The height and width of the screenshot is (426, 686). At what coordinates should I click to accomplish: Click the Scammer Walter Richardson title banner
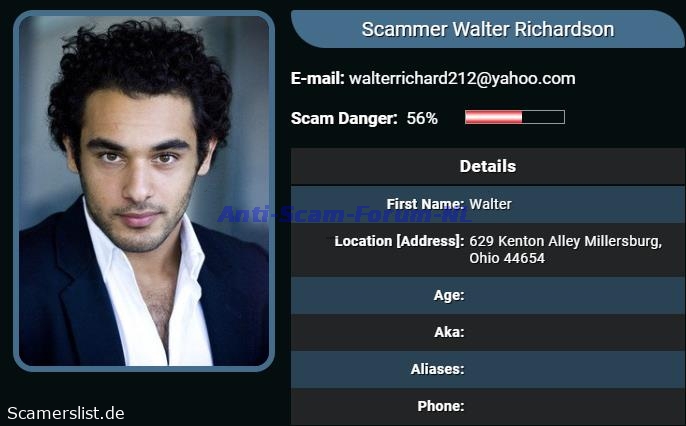tap(487, 29)
